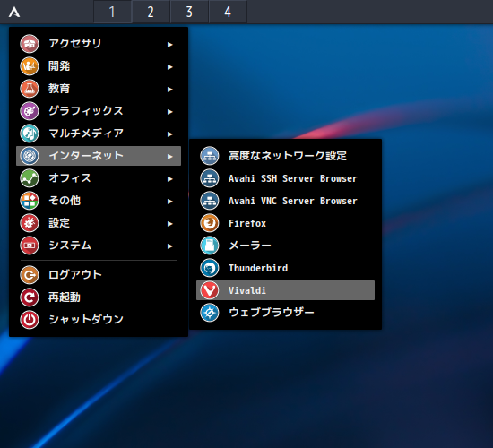This screenshot has width=493, height=448.
Task: Click the Thunderbird icon
Action: pos(210,268)
